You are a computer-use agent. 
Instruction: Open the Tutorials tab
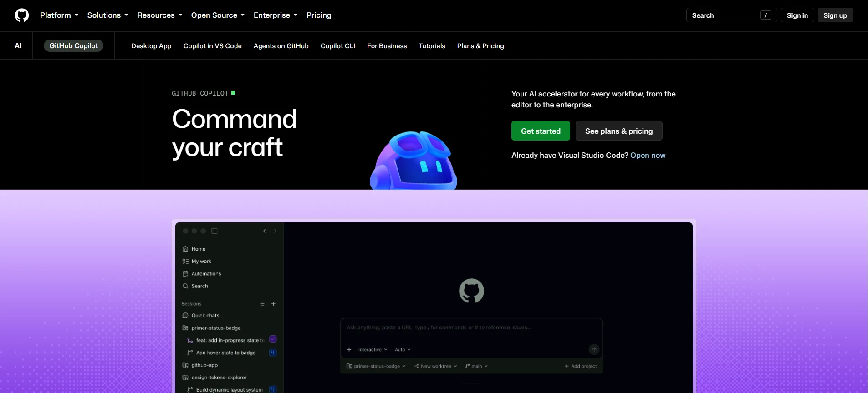click(432, 46)
